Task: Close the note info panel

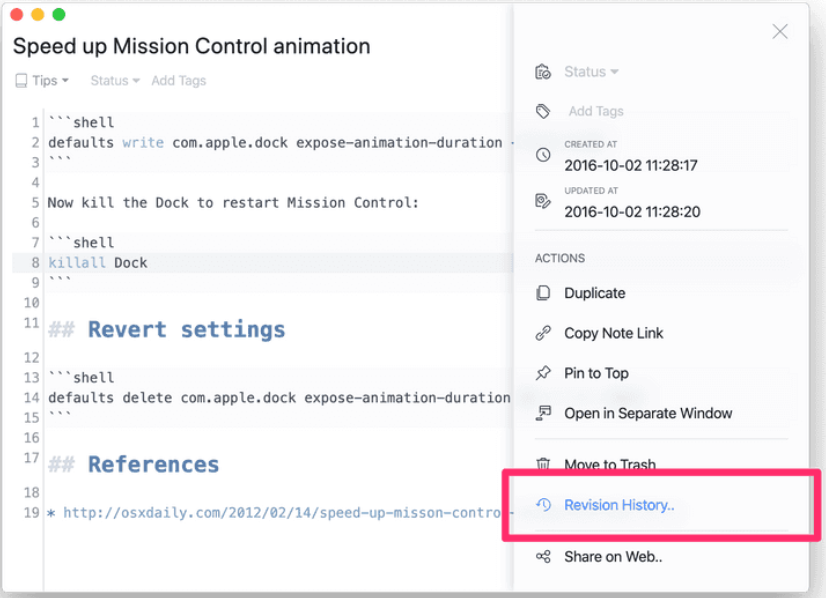Action: point(780,32)
